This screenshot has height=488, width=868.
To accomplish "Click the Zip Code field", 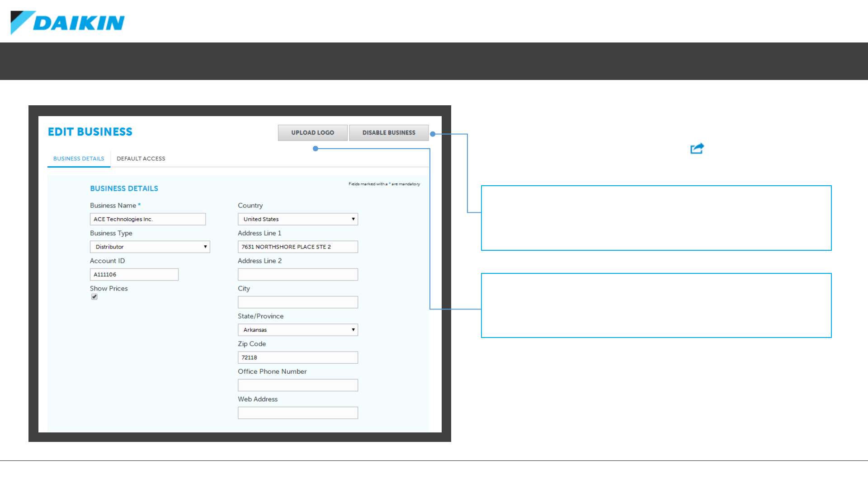I will (x=297, y=357).
